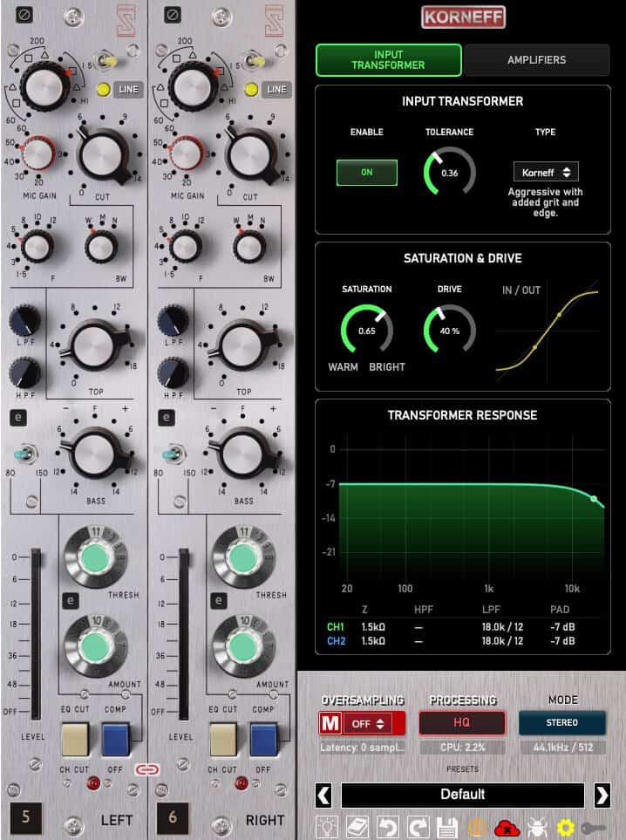
Task: Click the L.P.F knob on LEFT channel
Action: [x=24, y=320]
